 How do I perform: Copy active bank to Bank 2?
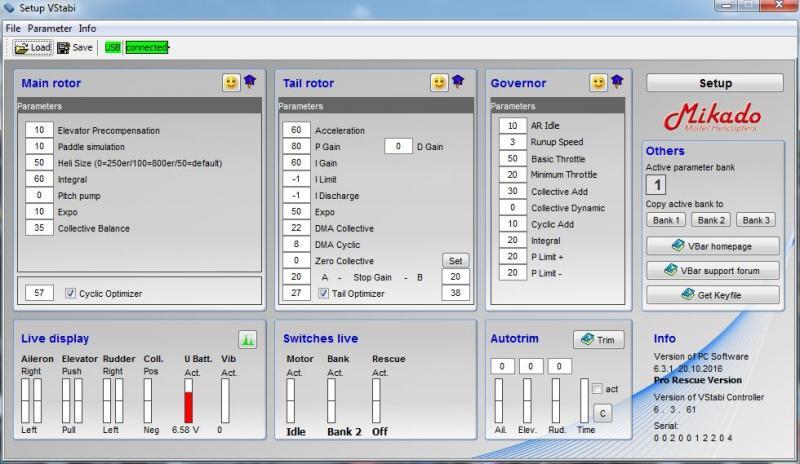coord(713,220)
